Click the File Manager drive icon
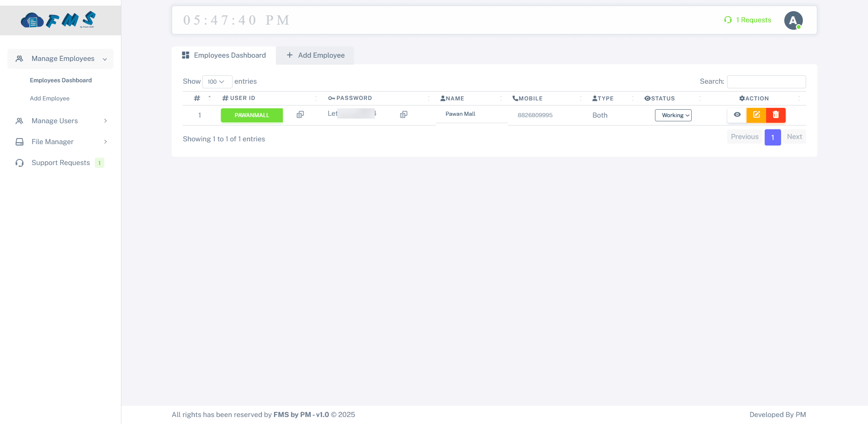The image size is (868, 424). 19,142
